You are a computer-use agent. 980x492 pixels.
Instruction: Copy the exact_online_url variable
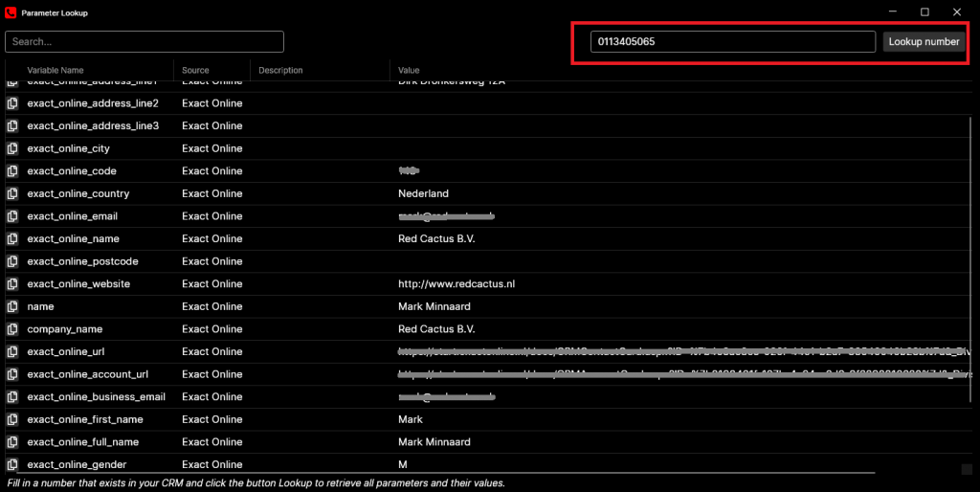[12, 351]
